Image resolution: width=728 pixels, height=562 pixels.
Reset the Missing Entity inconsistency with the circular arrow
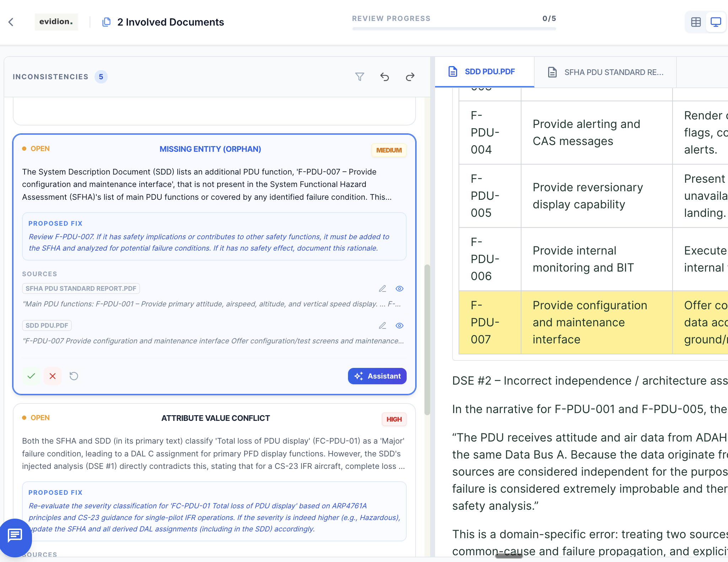pos(74,376)
